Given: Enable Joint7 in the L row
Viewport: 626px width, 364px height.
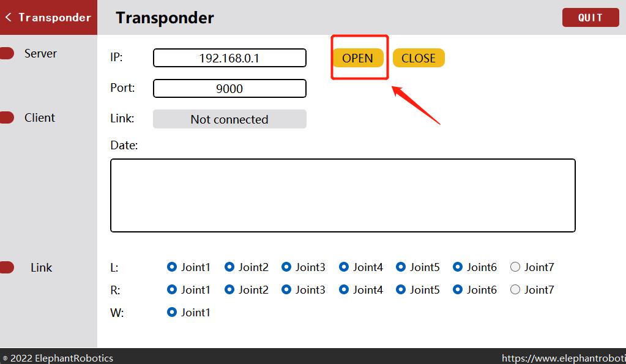Looking at the screenshot, I should point(515,267).
